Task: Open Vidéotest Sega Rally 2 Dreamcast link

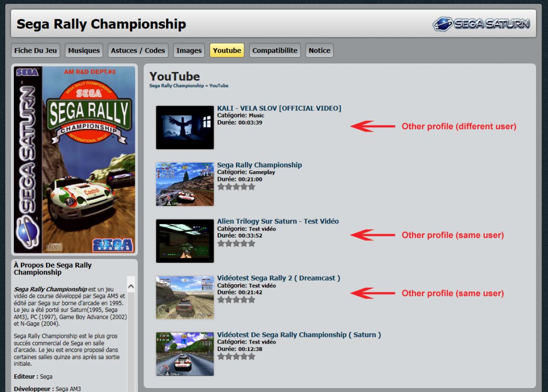Action: (279, 278)
